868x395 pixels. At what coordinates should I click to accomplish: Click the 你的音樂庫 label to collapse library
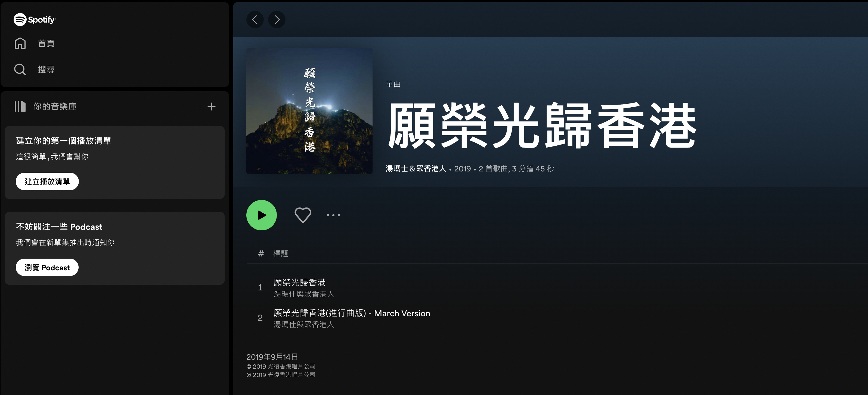[55, 106]
